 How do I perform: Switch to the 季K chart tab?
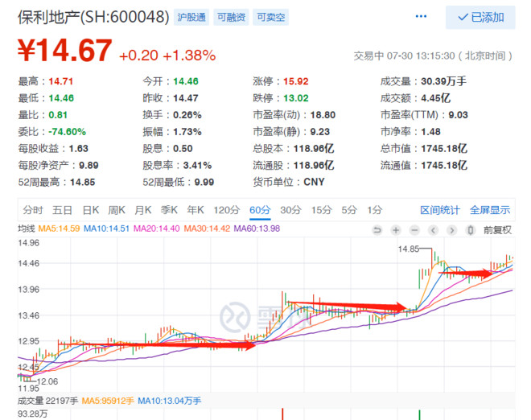(x=169, y=210)
